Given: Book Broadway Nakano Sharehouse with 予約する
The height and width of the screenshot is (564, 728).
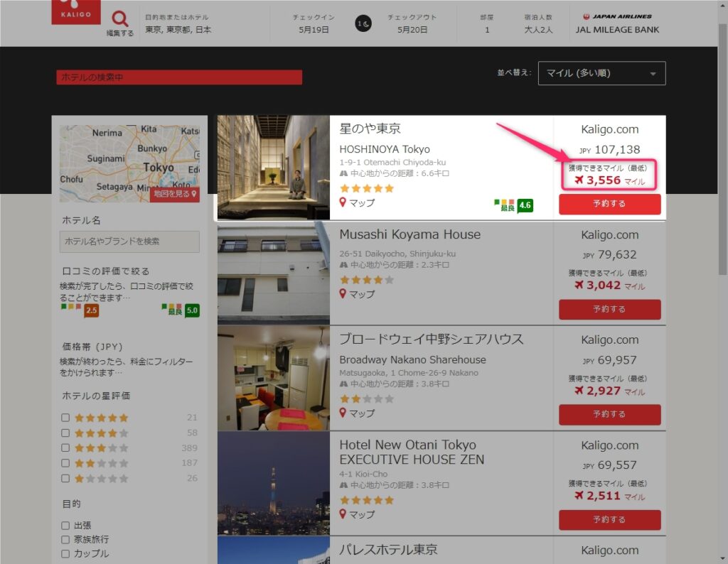Looking at the screenshot, I should (609, 414).
